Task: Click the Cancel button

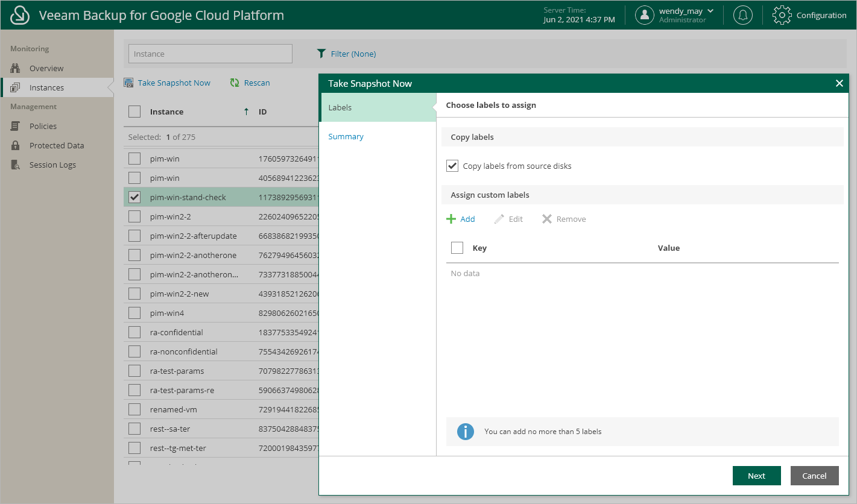Action: (x=814, y=476)
